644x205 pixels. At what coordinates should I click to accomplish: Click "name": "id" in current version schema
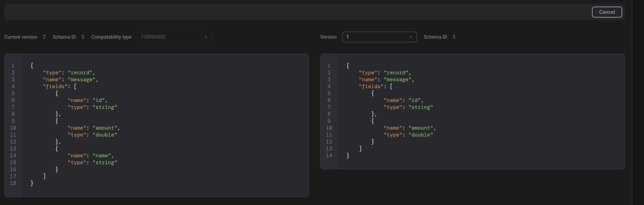click(x=88, y=100)
